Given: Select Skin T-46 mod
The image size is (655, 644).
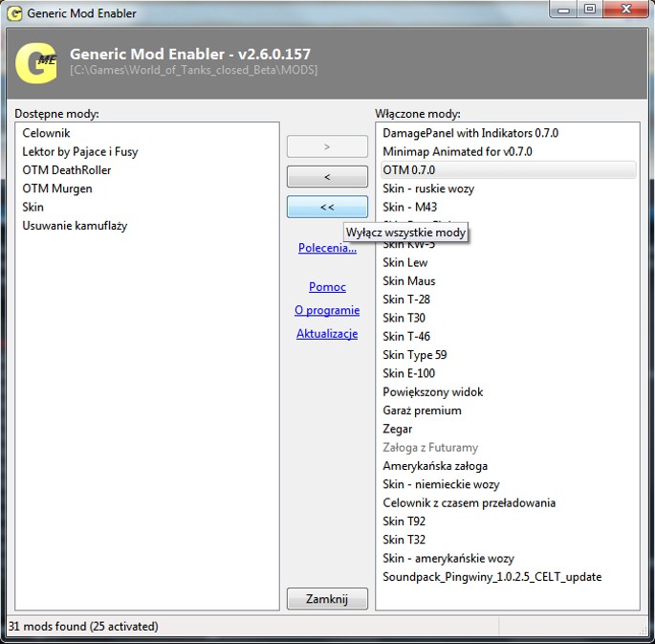Looking at the screenshot, I should (406, 336).
